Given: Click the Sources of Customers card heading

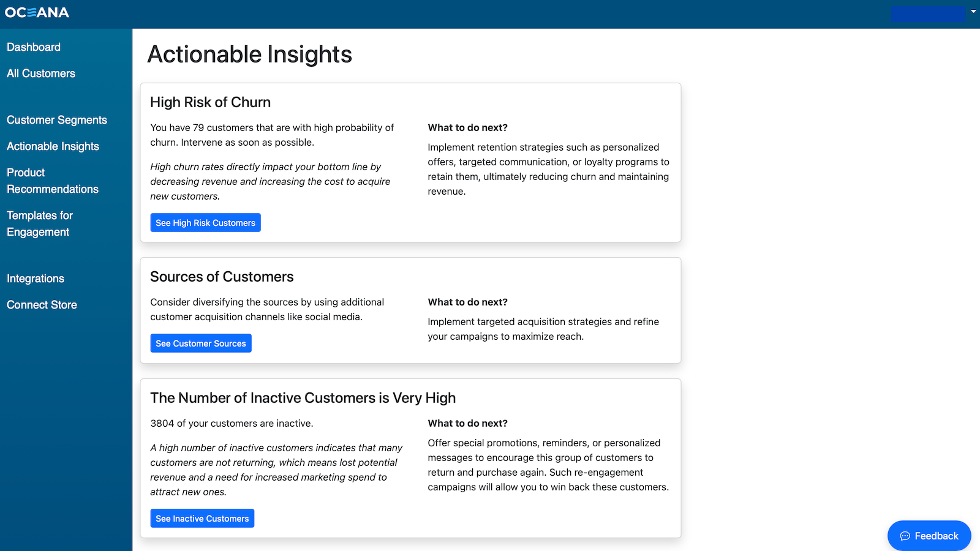Looking at the screenshot, I should [222, 277].
